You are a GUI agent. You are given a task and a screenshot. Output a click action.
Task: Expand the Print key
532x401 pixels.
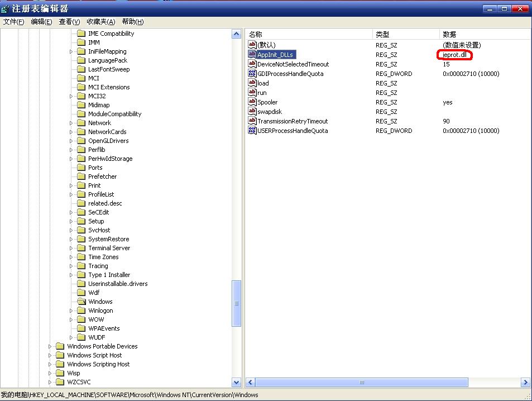point(71,186)
